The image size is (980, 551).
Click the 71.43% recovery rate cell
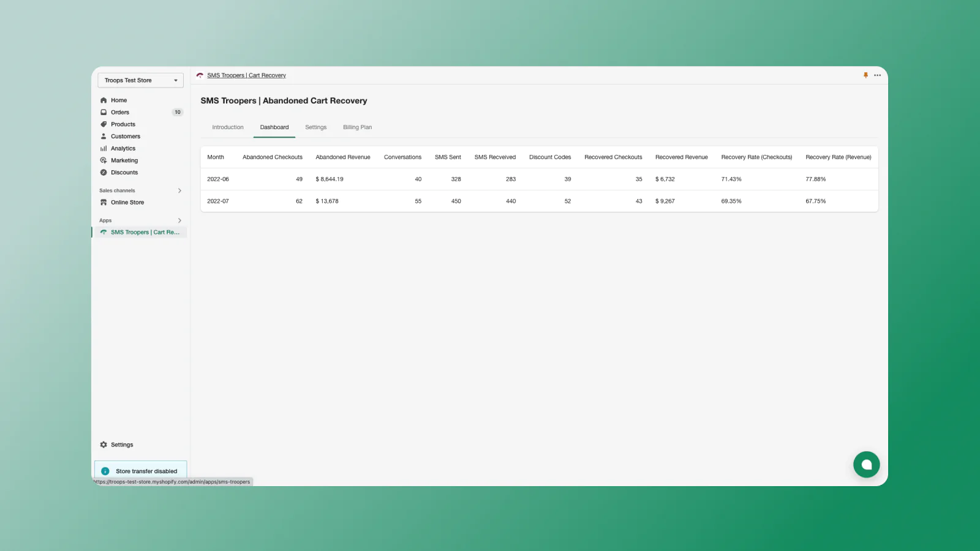pos(731,179)
